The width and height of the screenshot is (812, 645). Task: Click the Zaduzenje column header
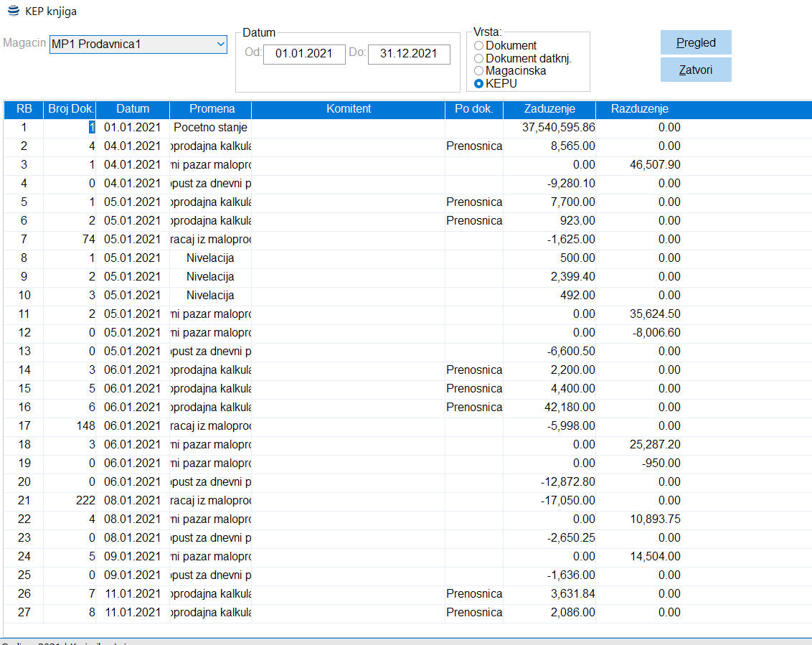click(549, 109)
